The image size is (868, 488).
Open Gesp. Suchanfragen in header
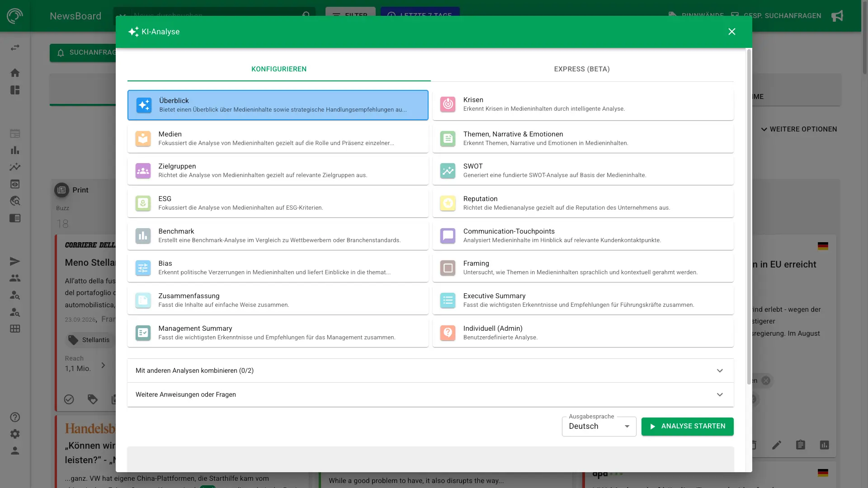coord(776,16)
